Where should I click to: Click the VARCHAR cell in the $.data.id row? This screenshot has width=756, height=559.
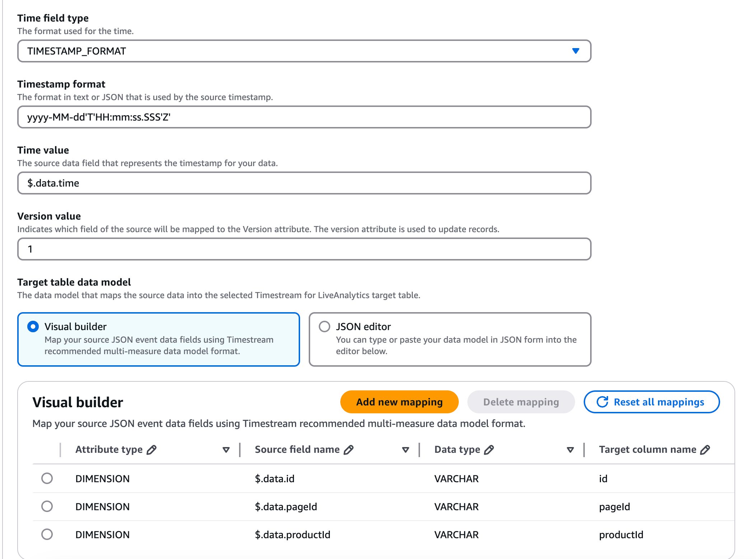[457, 479]
